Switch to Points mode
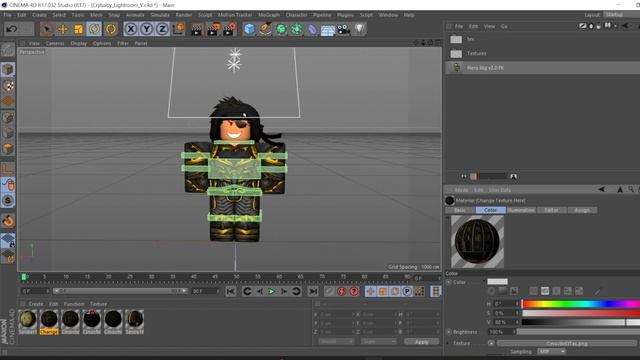The image size is (640, 360). click(8, 118)
